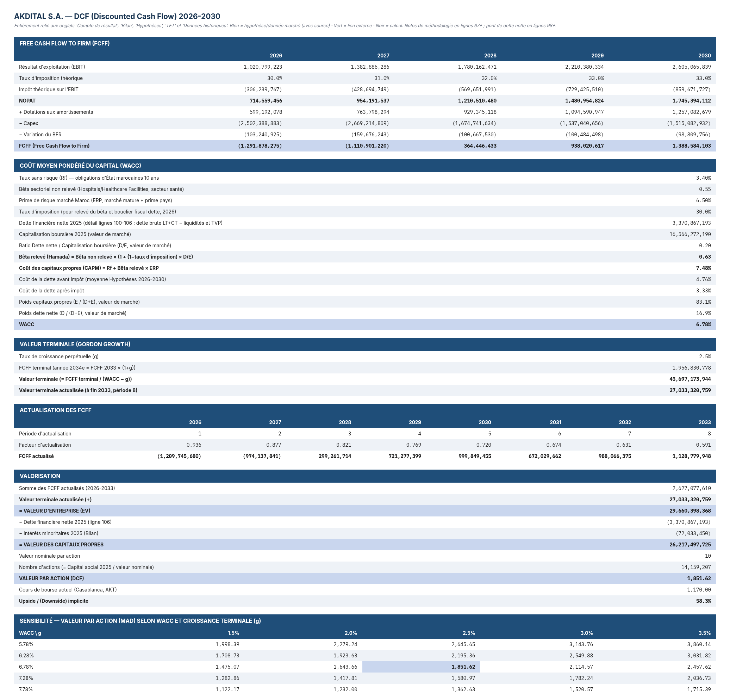The image size is (730, 700).
Task: Click the "Valeur terminale actualisée (à fin 2033, période 8)" label
Action: (x=78, y=390)
